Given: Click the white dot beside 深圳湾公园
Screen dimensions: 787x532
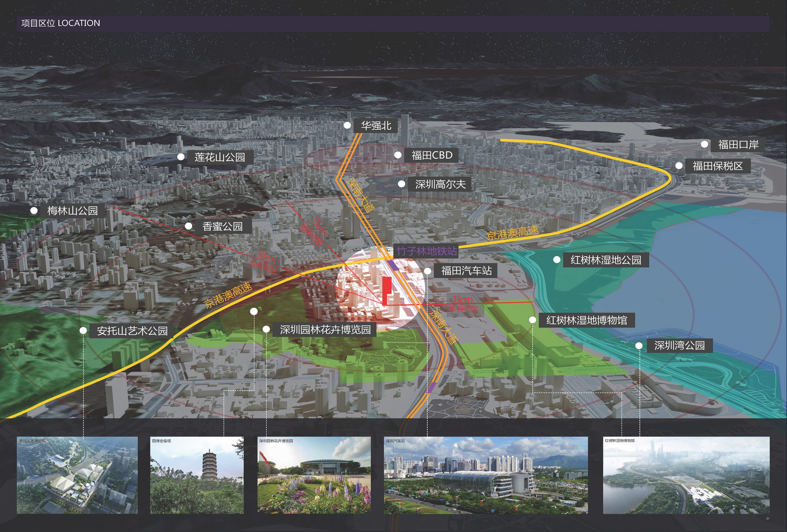Looking at the screenshot, I should tap(639, 346).
